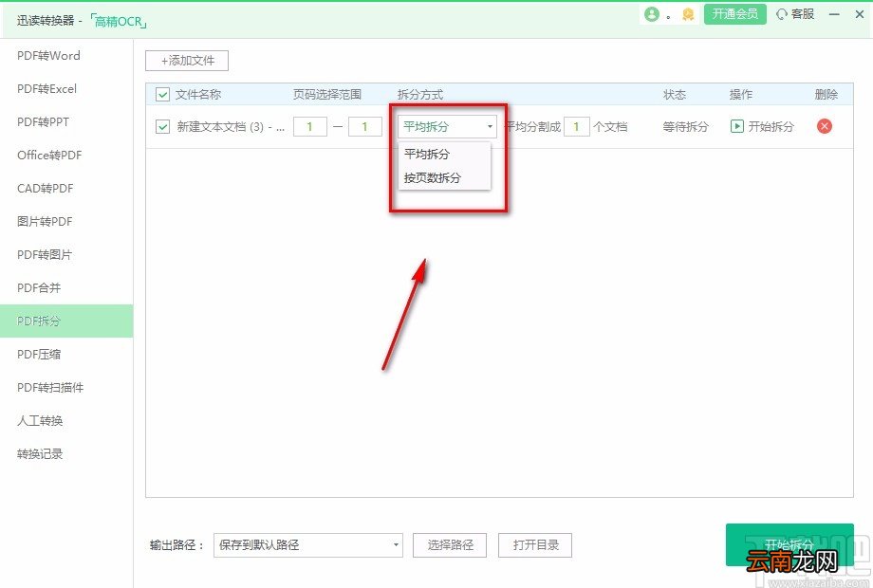
Task: Click the 文件名称 column header
Action: pyautogui.click(x=198, y=95)
